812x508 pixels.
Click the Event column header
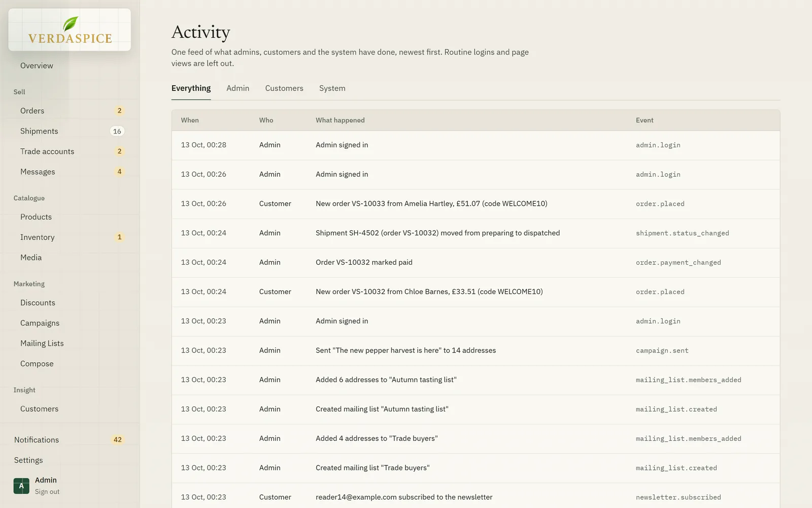tap(645, 120)
